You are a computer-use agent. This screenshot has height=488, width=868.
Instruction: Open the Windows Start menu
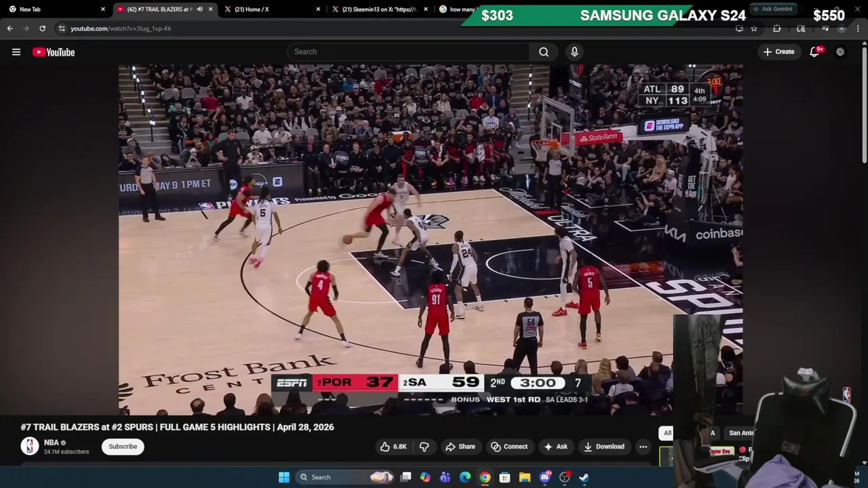click(284, 477)
